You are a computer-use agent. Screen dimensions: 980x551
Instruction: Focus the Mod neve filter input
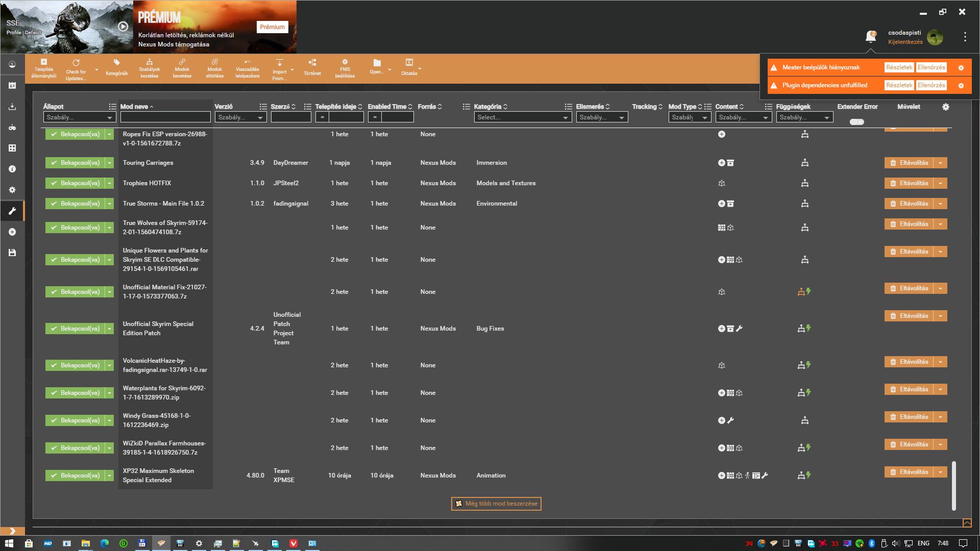point(165,117)
